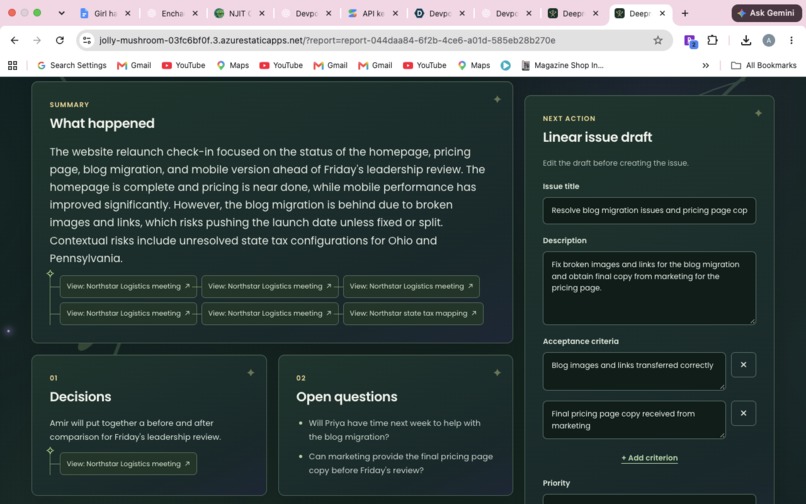The height and width of the screenshot is (504, 806).
Task: Click the browser forward arrow
Action: click(37, 40)
